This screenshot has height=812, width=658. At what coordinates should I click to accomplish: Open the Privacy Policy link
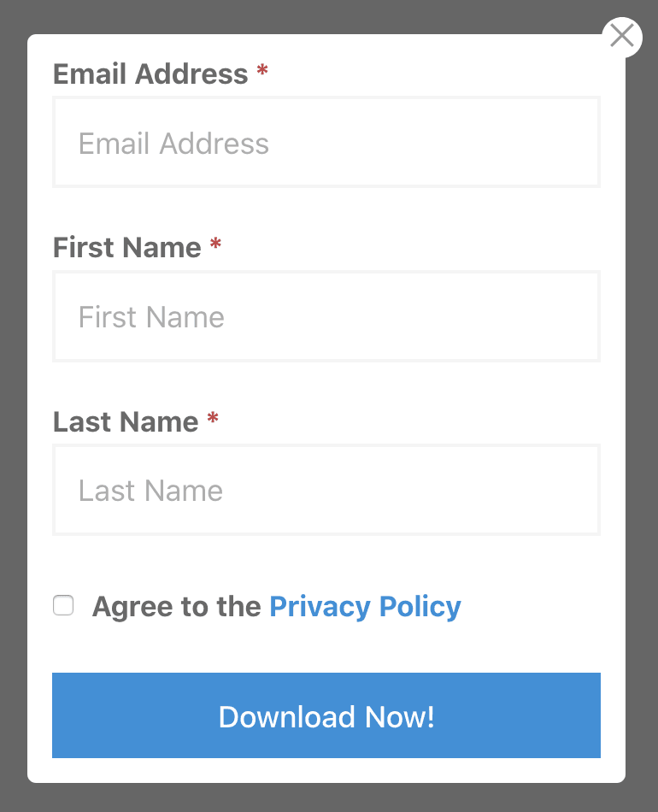pyautogui.click(x=365, y=607)
